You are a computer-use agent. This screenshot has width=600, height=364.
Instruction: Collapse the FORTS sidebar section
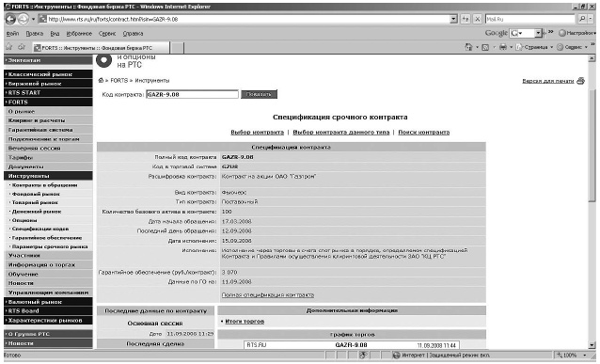48,103
